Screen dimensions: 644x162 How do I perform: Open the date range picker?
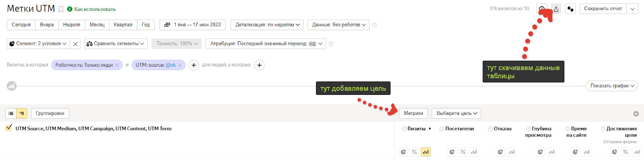click(192, 25)
